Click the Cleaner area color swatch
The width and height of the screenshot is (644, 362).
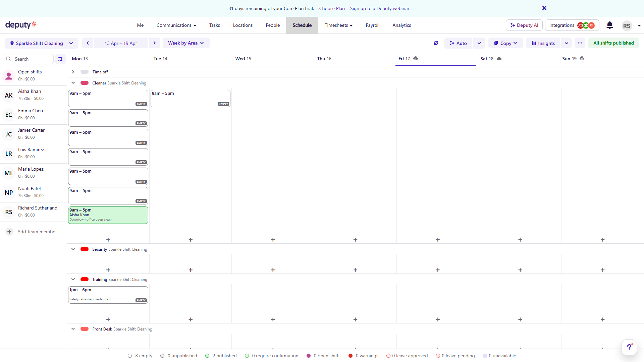(85, 83)
